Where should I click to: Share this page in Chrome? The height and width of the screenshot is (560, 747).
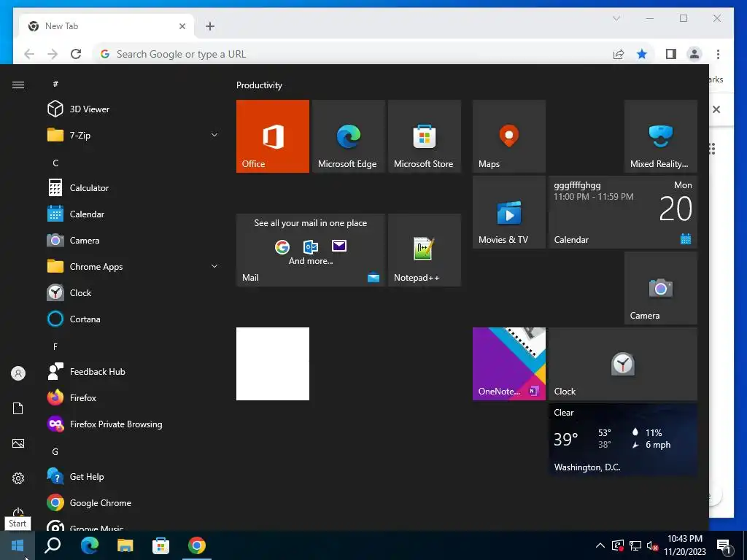pyautogui.click(x=619, y=54)
